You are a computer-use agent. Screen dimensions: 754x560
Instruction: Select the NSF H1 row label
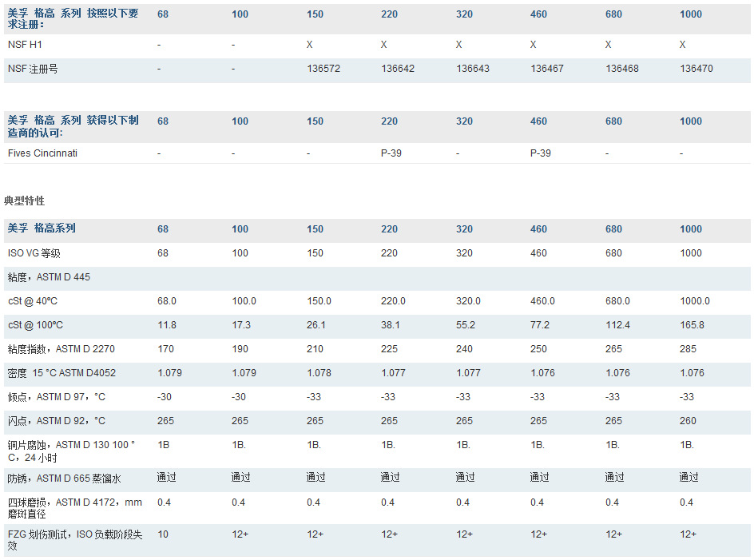click(x=25, y=45)
